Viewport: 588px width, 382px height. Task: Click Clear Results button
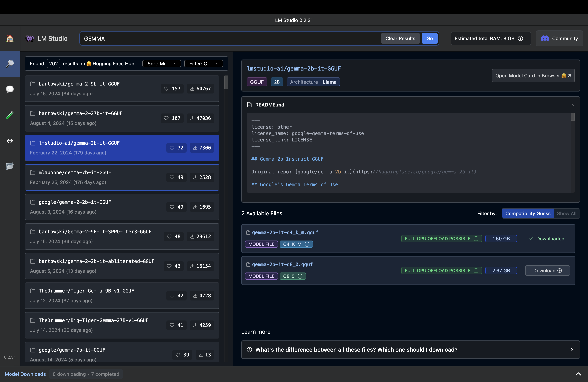click(x=400, y=39)
